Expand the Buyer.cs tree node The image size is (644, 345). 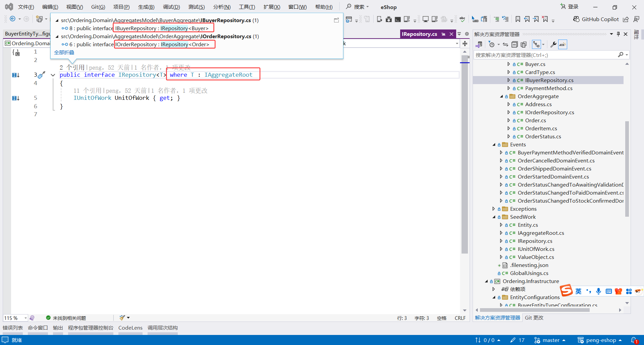tap(508, 64)
